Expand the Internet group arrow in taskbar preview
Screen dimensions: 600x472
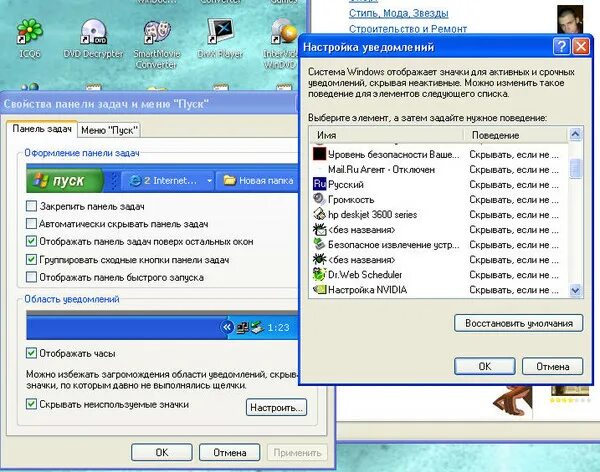(209, 181)
